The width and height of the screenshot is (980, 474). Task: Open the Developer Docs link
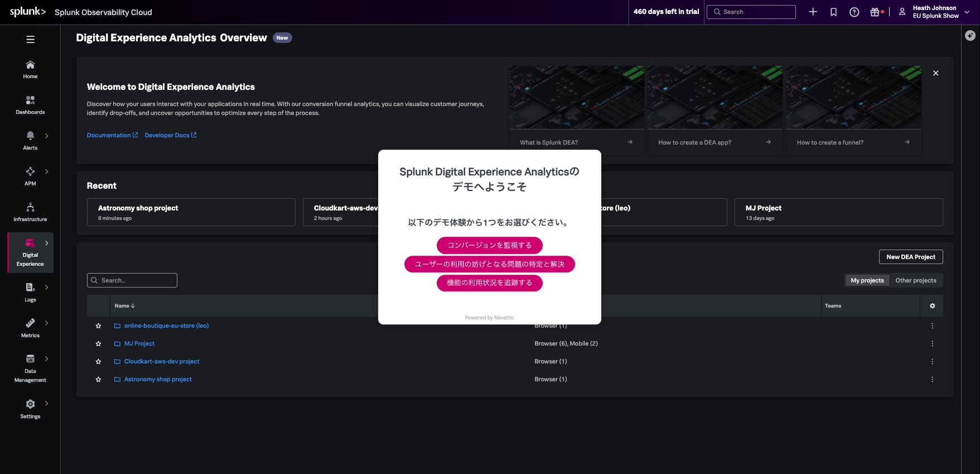(x=171, y=135)
